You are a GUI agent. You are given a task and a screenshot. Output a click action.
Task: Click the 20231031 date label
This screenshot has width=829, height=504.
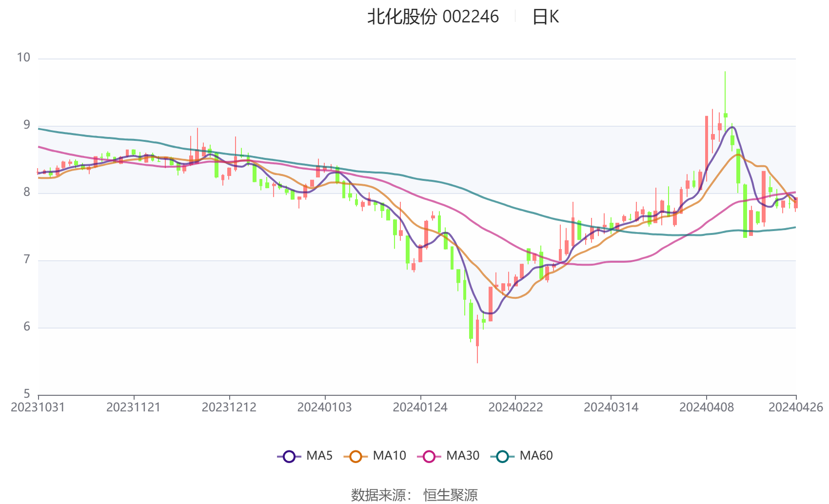tap(38, 407)
